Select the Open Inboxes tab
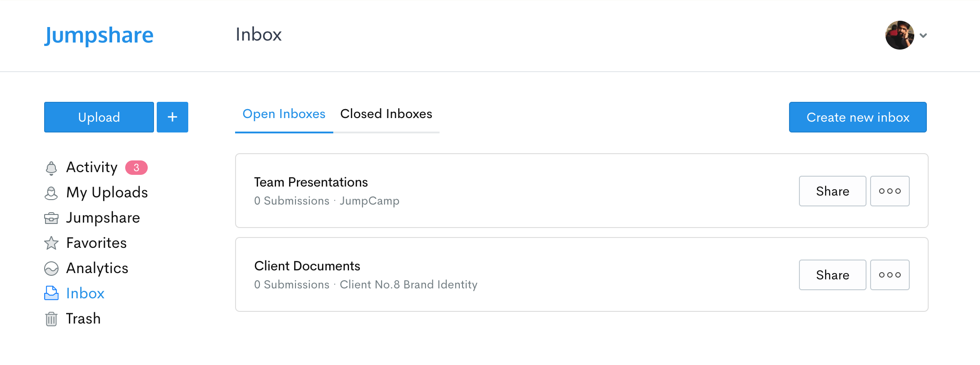 (x=284, y=114)
